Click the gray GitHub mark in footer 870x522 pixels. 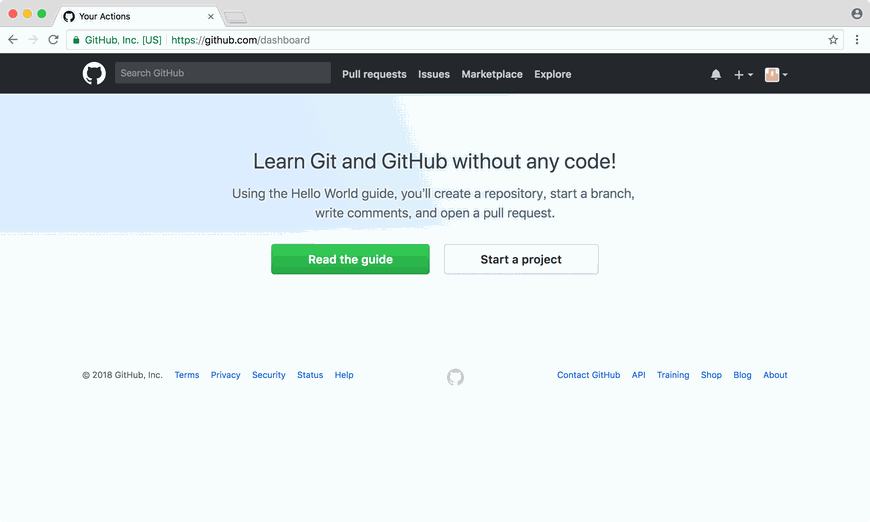[x=455, y=377]
